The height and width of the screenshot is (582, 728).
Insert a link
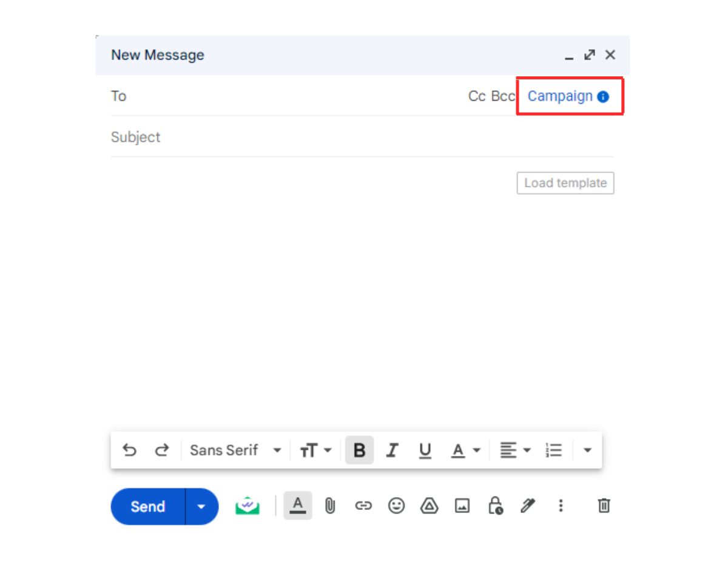click(363, 506)
